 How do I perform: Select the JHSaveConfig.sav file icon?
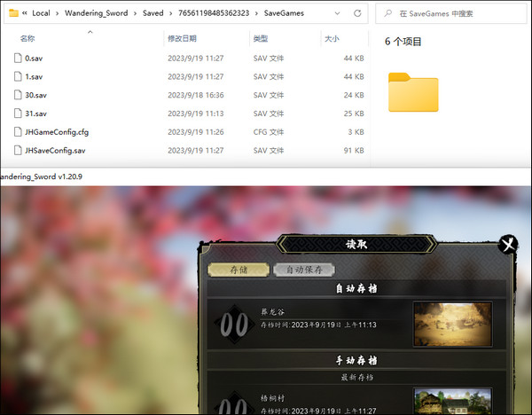pyautogui.click(x=18, y=150)
